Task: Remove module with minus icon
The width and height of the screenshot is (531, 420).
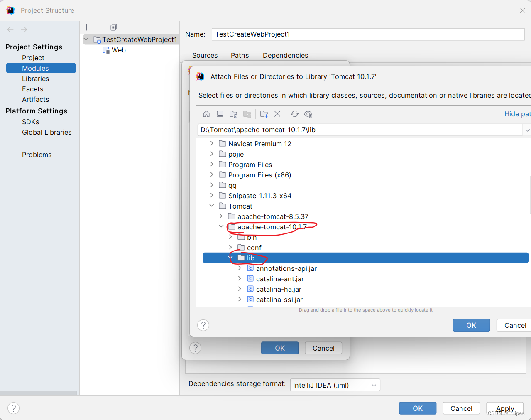Action: pyautogui.click(x=100, y=27)
